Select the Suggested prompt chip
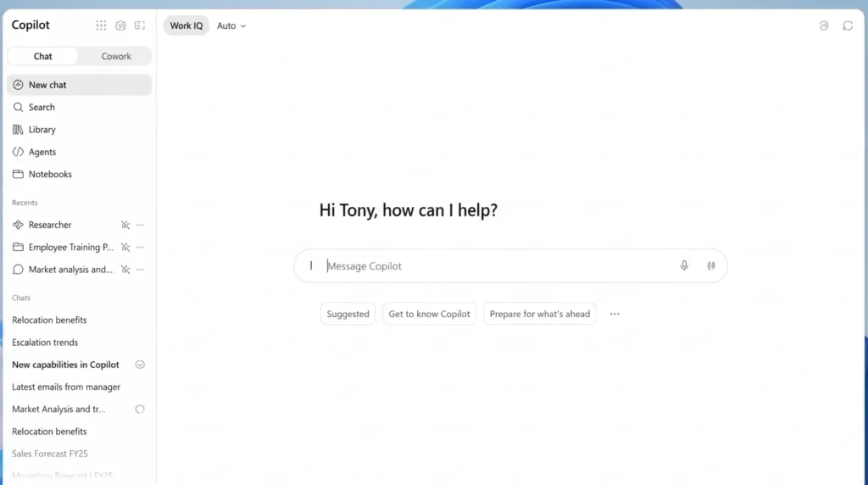868x485 pixels. tap(348, 314)
